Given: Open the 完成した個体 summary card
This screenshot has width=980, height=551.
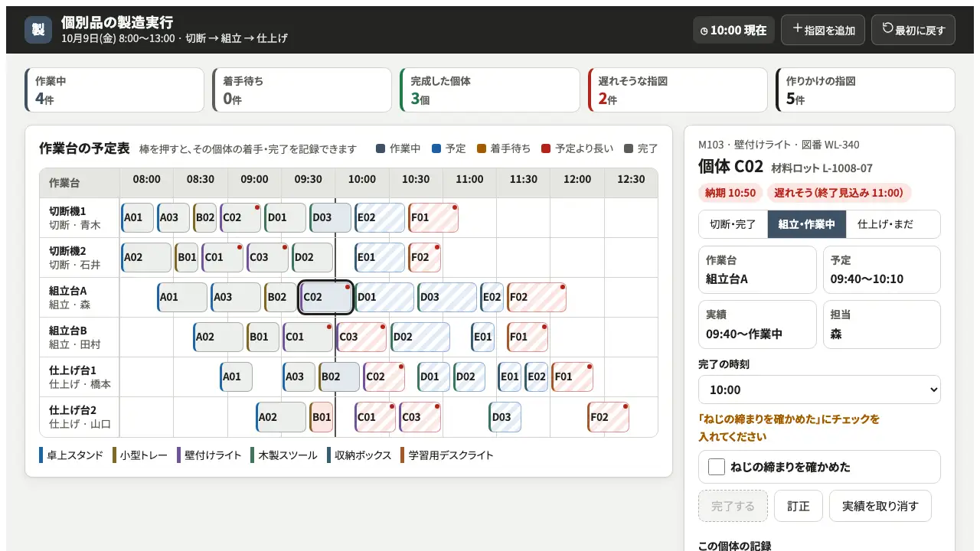Looking at the screenshot, I should [x=490, y=90].
